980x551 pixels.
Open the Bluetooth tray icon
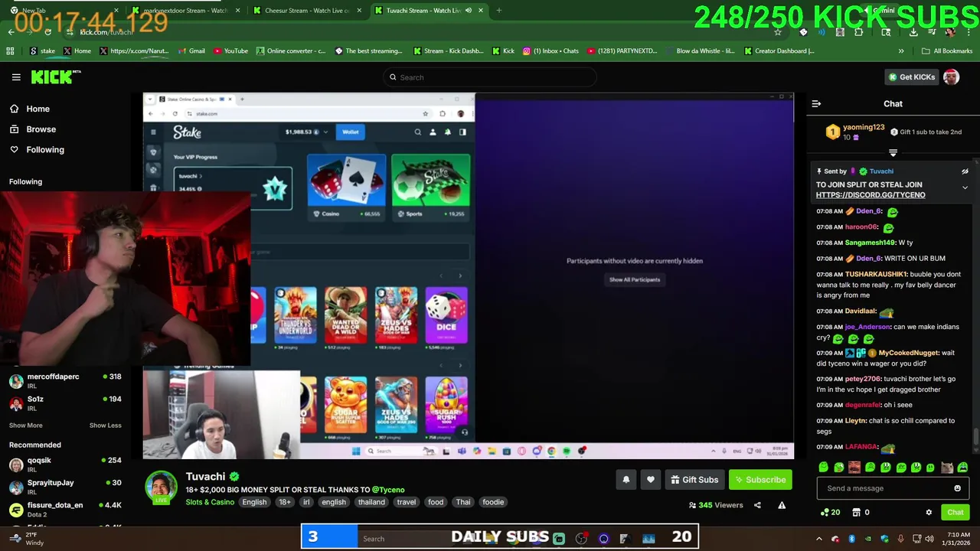point(851,539)
